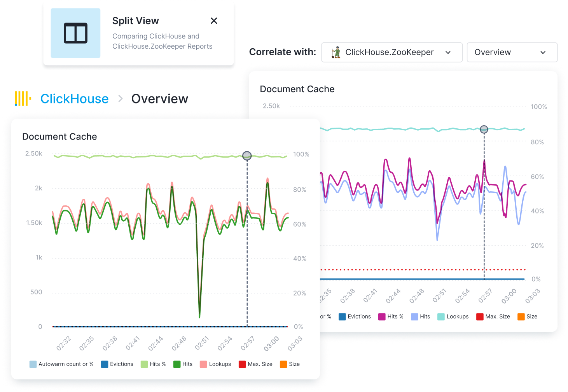568x392 pixels.
Task: Toggle Lookups legend in left chart
Action: (215, 364)
